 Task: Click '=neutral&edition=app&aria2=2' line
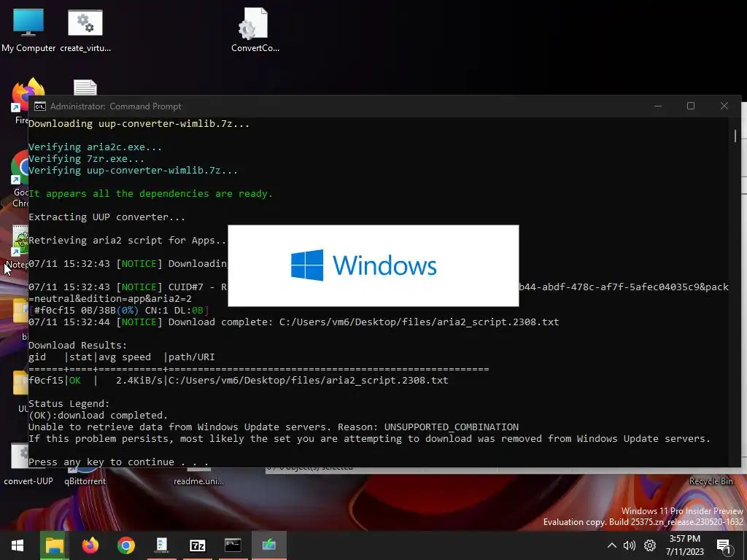click(110, 298)
